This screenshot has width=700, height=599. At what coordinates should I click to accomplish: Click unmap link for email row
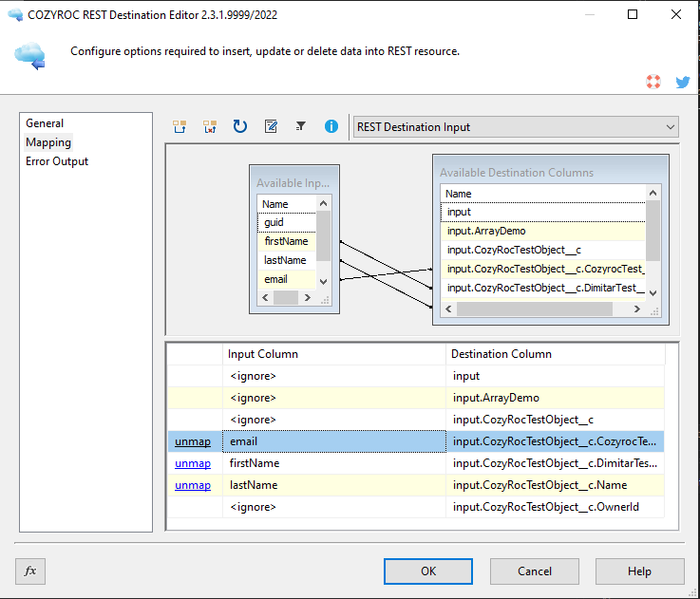(x=193, y=441)
